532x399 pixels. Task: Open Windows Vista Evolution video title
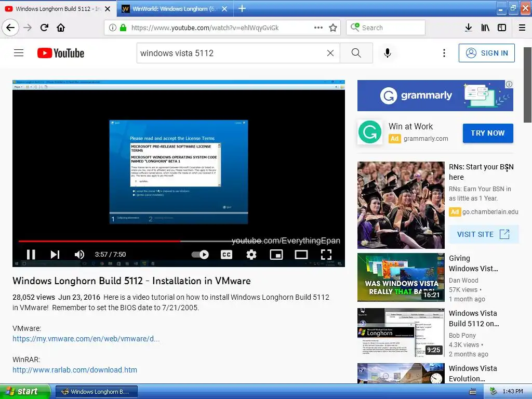coord(473,373)
